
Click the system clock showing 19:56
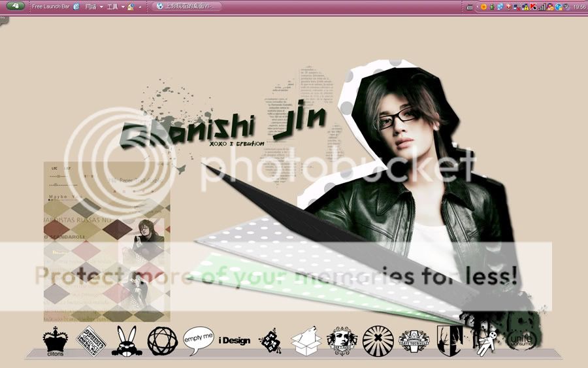point(579,7)
